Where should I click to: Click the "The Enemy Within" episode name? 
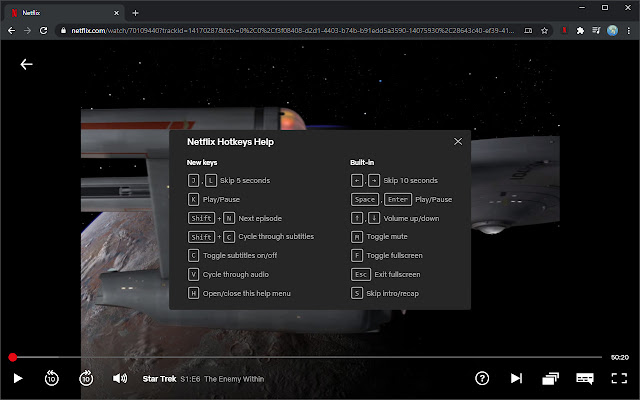[x=234, y=379]
